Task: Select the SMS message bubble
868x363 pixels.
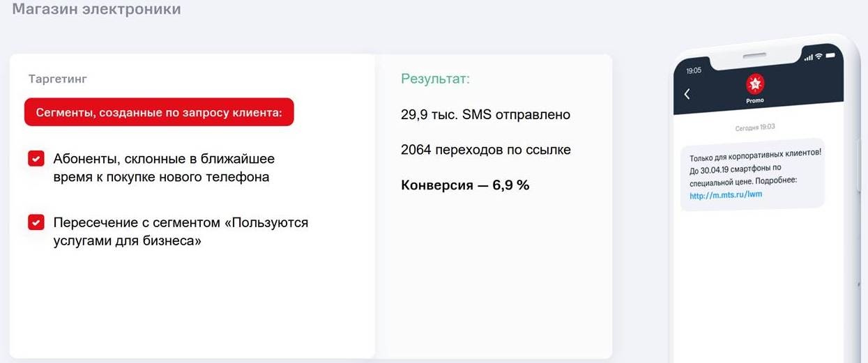Action: pos(753,174)
